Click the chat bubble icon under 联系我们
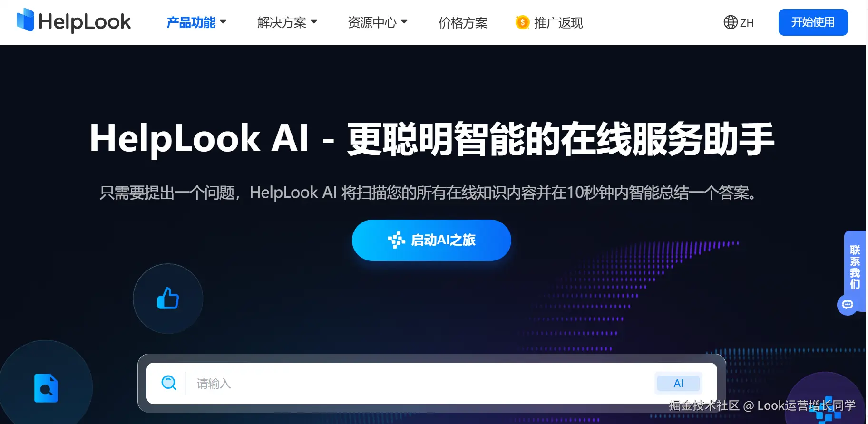Viewport: 868px width, 424px height. [x=848, y=305]
